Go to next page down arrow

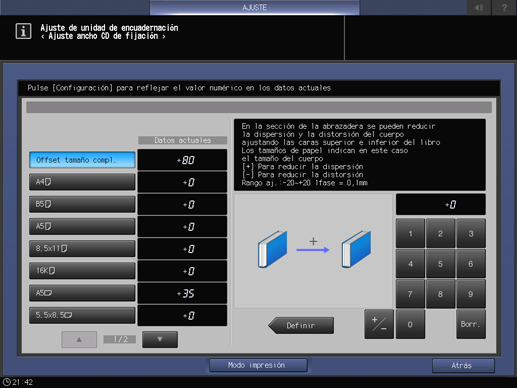tap(160, 339)
